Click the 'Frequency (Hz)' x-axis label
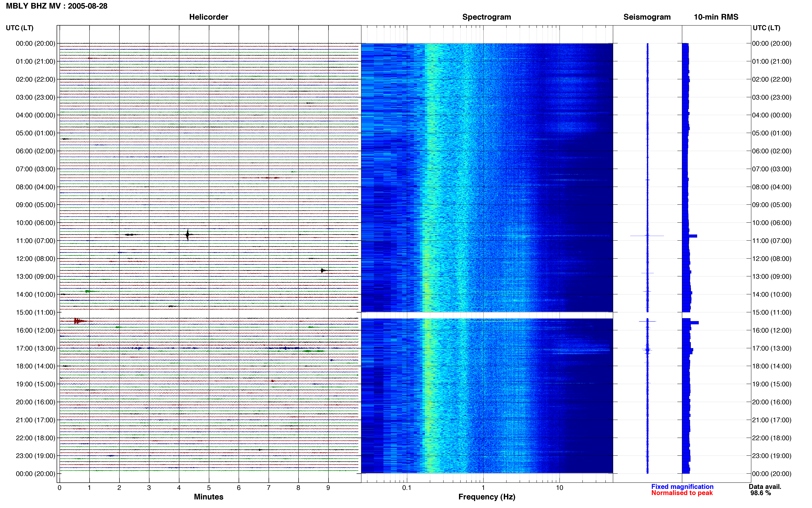This screenshot has height=508, width=812. (487, 497)
